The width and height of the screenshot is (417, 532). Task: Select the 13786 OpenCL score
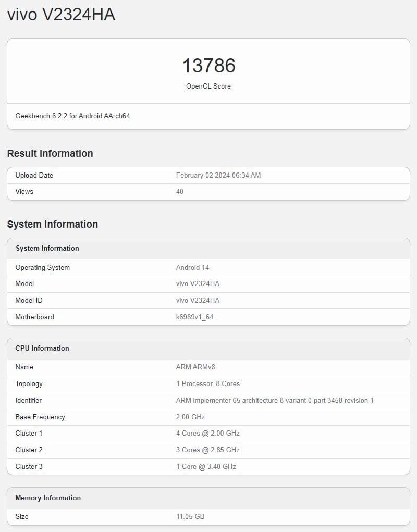pyautogui.click(x=208, y=66)
